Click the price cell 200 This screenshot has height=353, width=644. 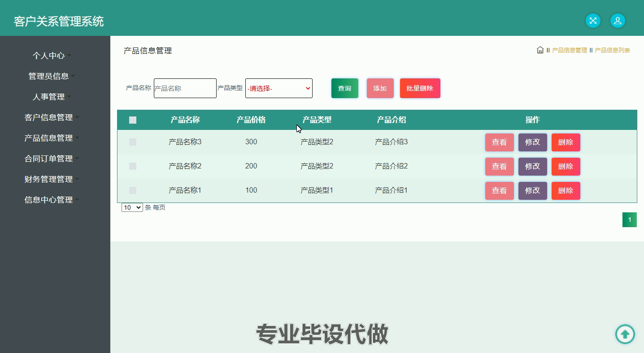coord(251,166)
